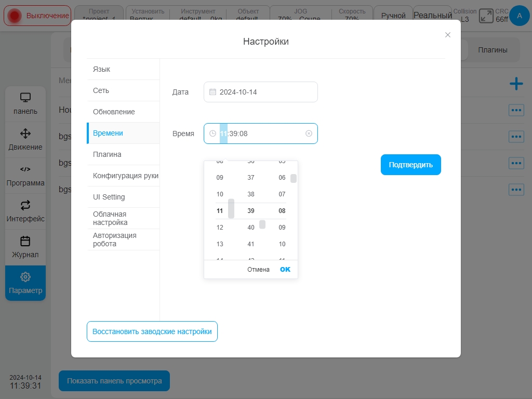Click the hours column scrollbar thumb
This screenshot has height=399, width=532.
231,209
